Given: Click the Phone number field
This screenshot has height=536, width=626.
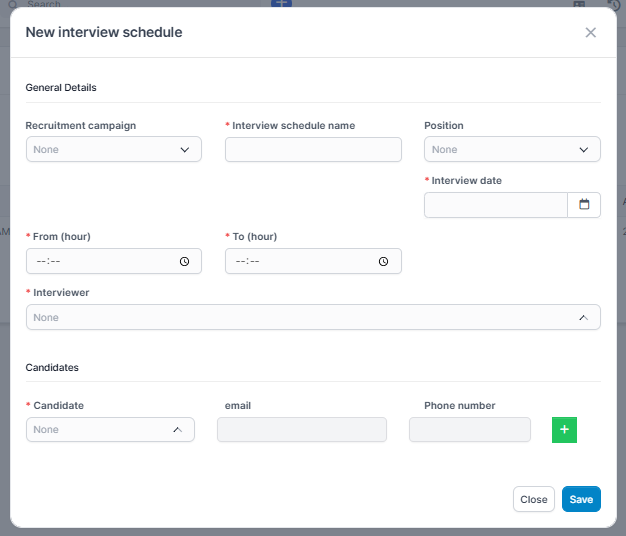Looking at the screenshot, I should [x=469, y=429].
